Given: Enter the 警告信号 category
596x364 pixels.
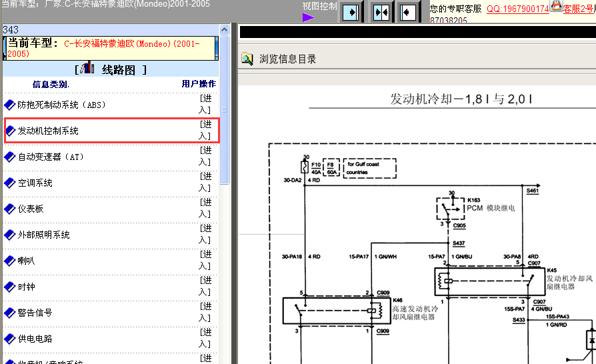Looking at the screenshot, I should point(205,312).
